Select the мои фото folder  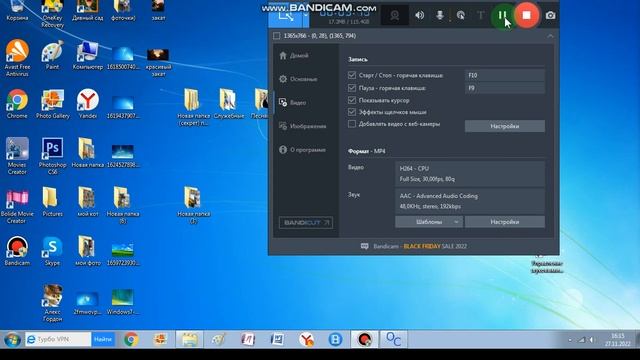pyautogui.click(x=87, y=251)
